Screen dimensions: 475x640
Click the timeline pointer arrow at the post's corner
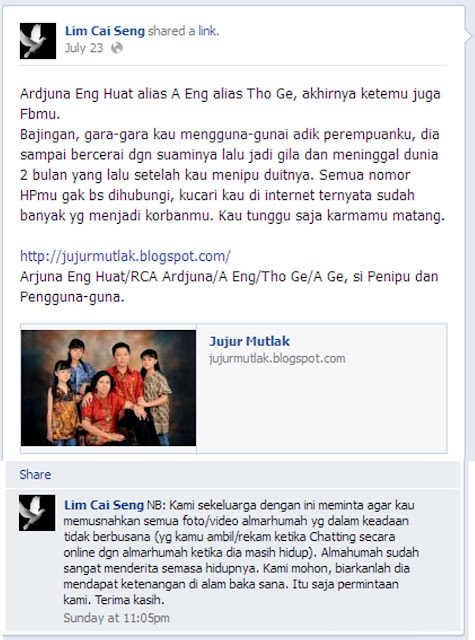point(468,36)
